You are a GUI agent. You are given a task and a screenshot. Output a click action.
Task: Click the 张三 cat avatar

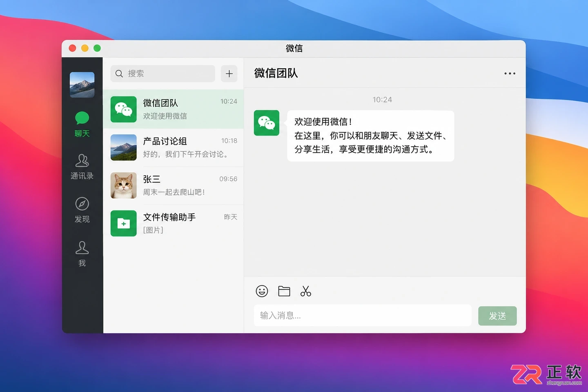coord(124,185)
